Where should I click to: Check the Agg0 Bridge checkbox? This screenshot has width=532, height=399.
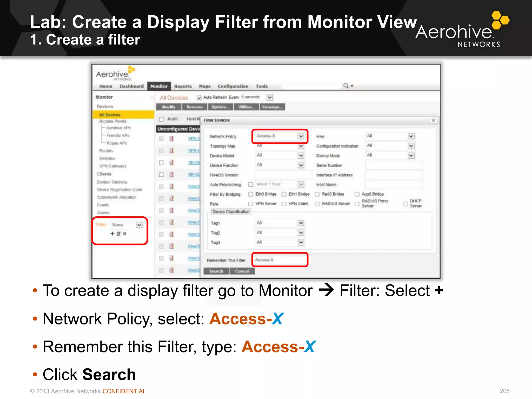357,194
